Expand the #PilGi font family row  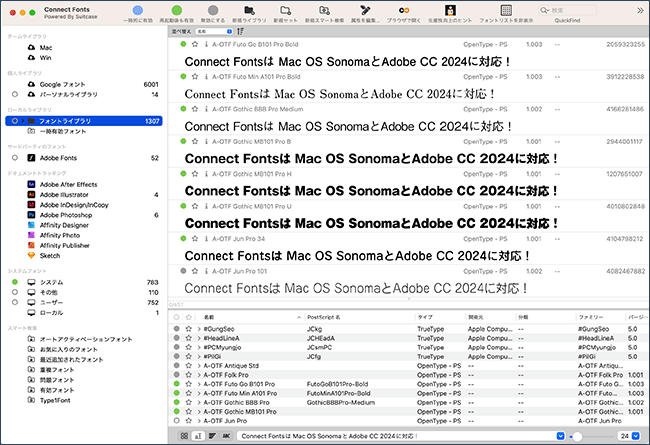(x=199, y=356)
